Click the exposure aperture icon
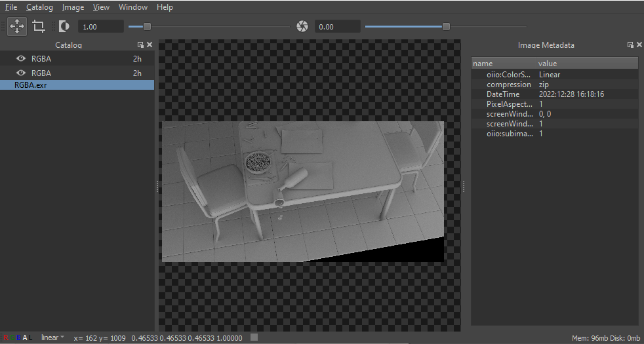This screenshot has width=644, height=344. 302,27
